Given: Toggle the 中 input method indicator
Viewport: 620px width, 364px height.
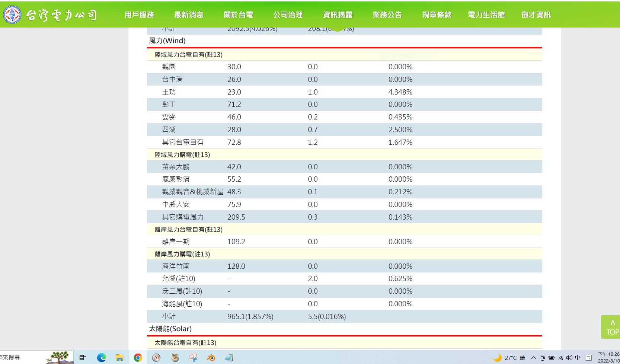Looking at the screenshot, I should point(578,357).
